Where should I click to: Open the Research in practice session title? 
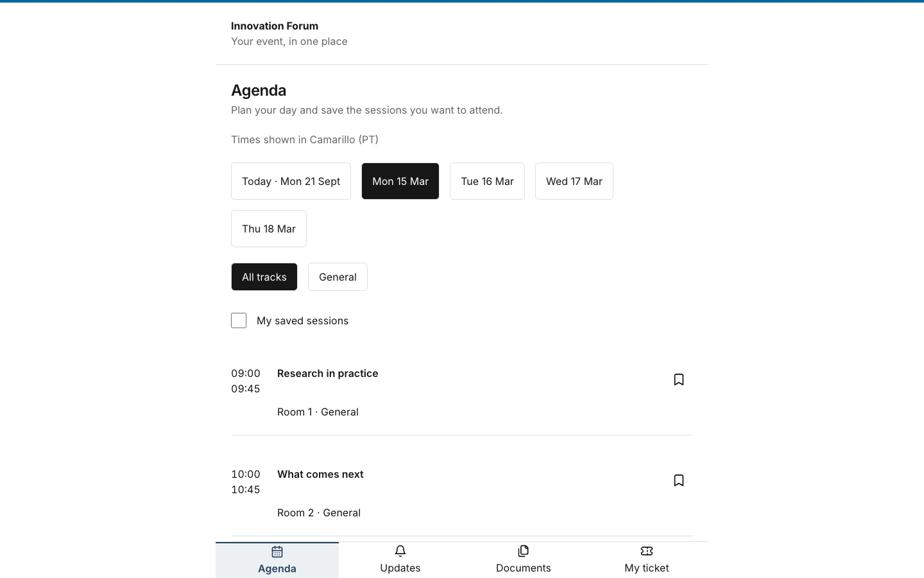point(328,373)
